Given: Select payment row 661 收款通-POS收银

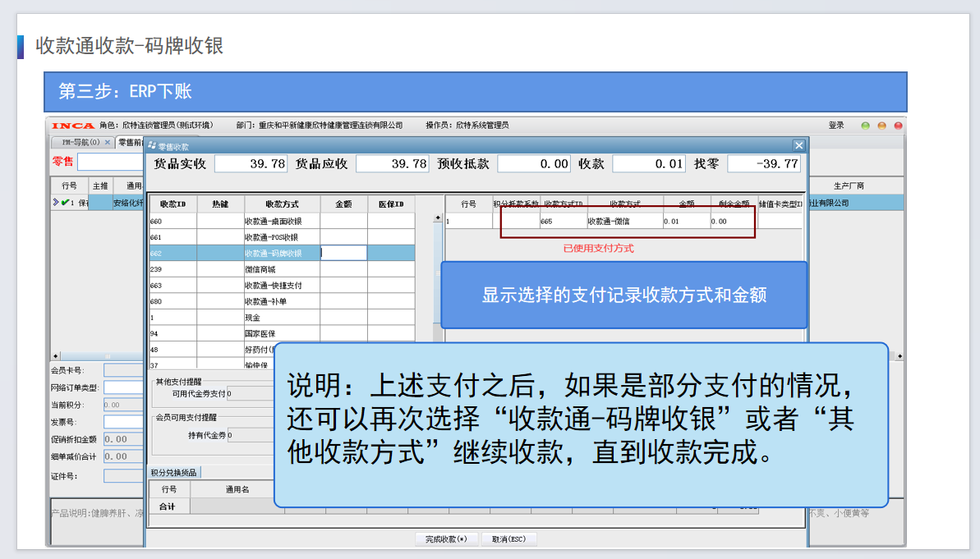Looking at the screenshot, I should click(282, 237).
